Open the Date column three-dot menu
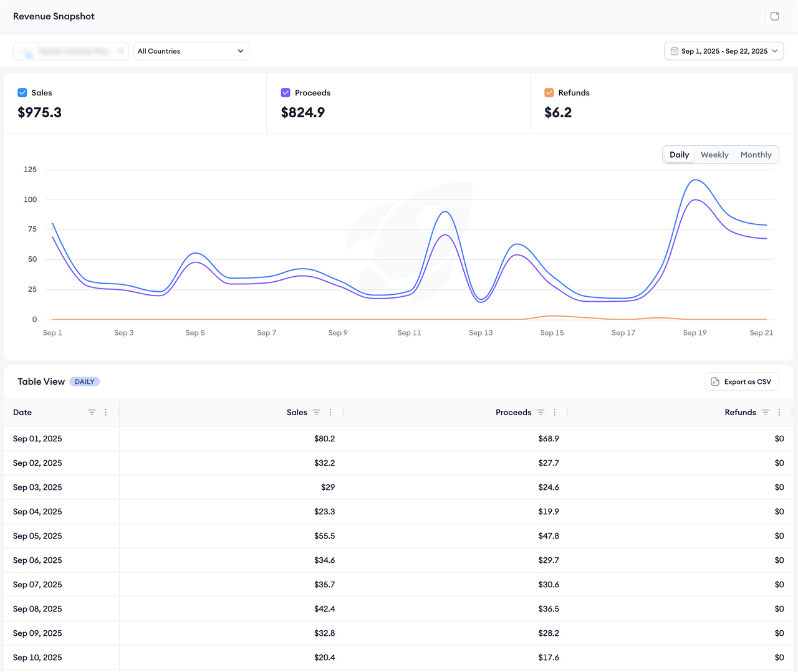Screen dimensions: 798x672 click(106, 413)
